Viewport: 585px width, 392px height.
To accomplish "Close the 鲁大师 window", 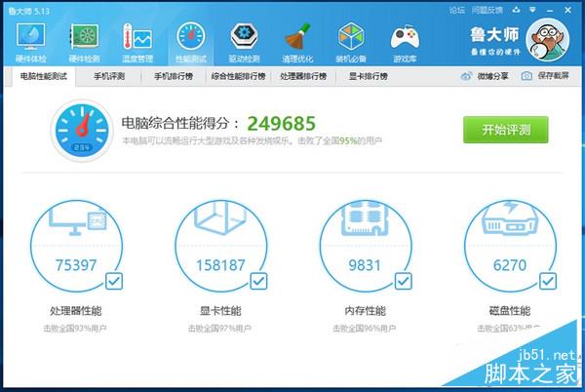I will click(567, 11).
